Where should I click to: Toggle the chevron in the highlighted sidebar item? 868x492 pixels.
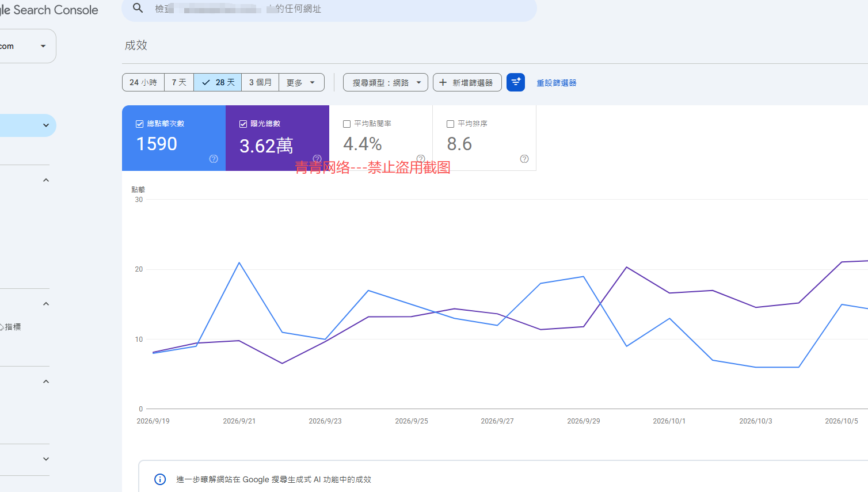pyautogui.click(x=46, y=125)
